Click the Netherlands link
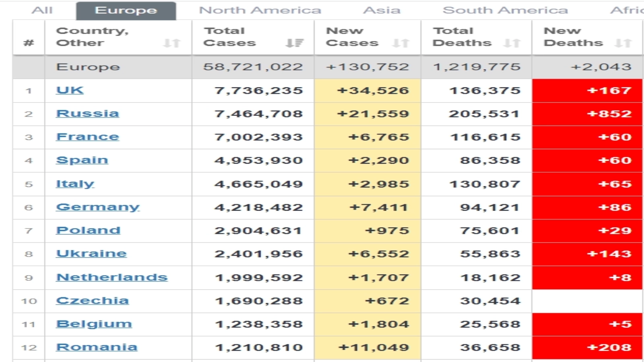Viewport: 644px width, 362px height. (112, 277)
